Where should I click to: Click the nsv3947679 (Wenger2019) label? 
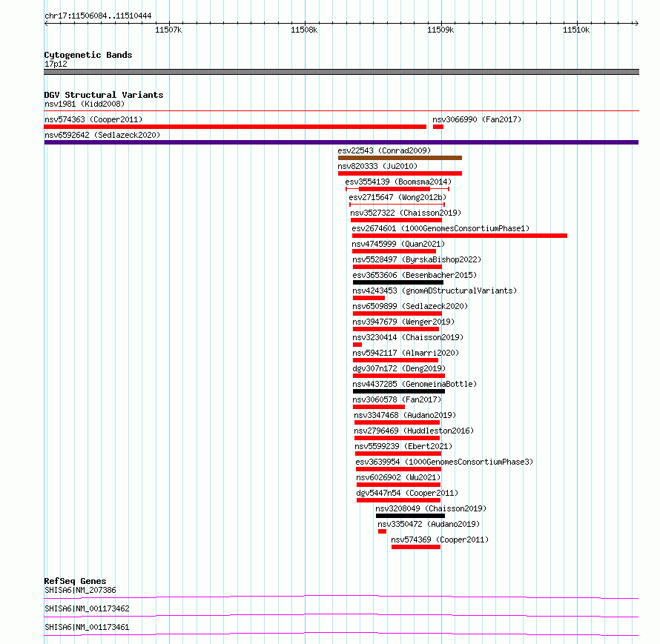click(x=403, y=322)
